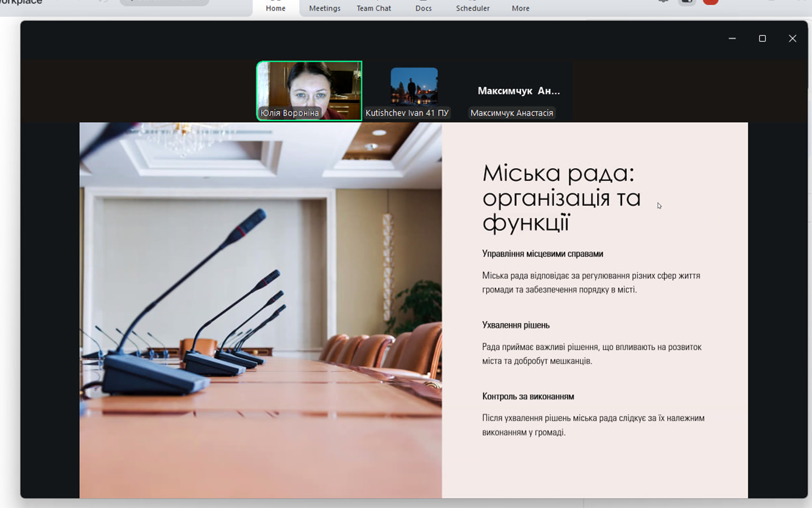Restore down the meeting window

[762, 38]
